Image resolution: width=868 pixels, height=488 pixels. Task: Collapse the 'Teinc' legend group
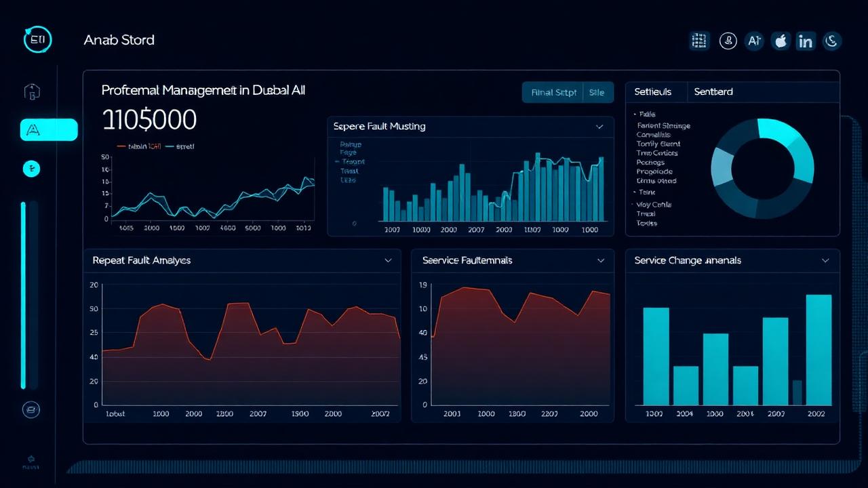tap(644, 192)
